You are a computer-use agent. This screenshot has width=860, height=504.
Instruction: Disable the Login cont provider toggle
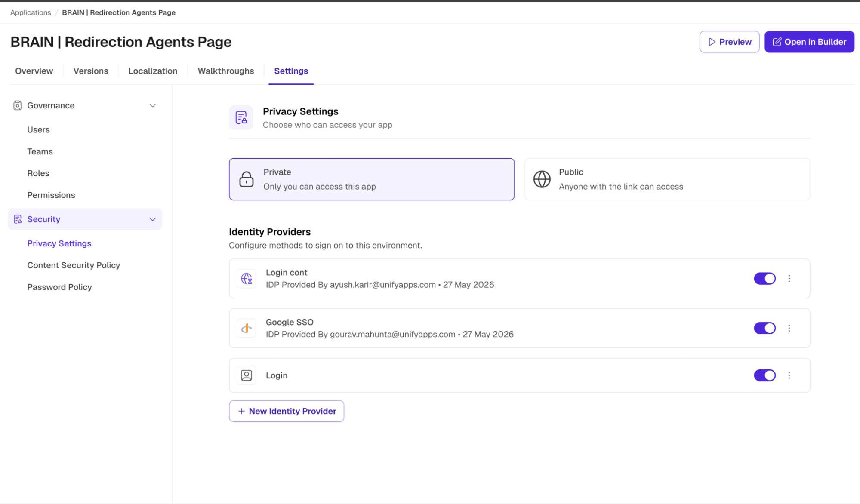point(764,279)
